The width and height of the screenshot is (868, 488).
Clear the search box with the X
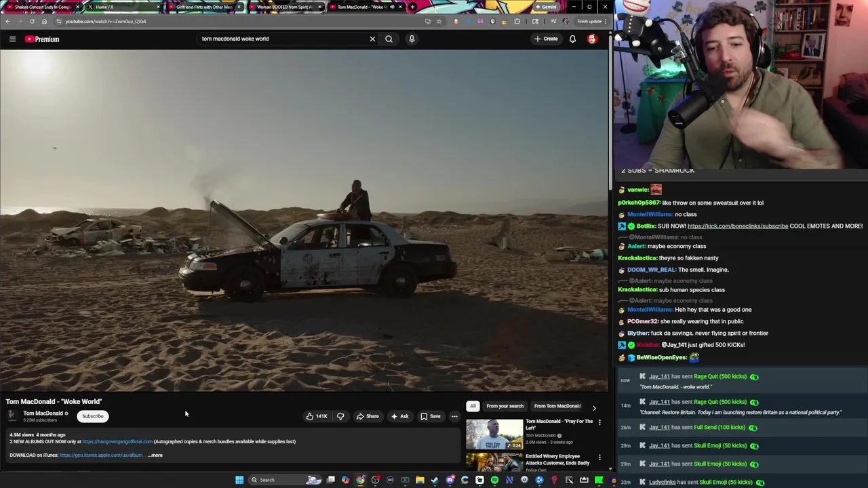click(372, 39)
